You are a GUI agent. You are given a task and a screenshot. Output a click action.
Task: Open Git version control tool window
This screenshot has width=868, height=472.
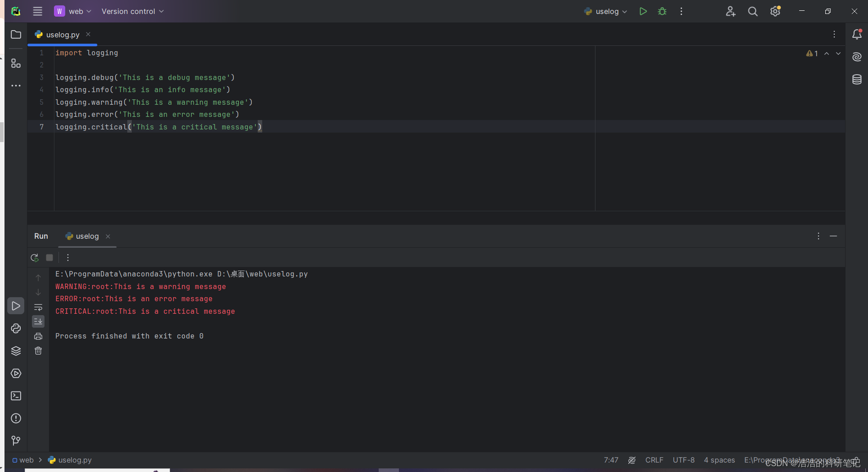[16, 441]
